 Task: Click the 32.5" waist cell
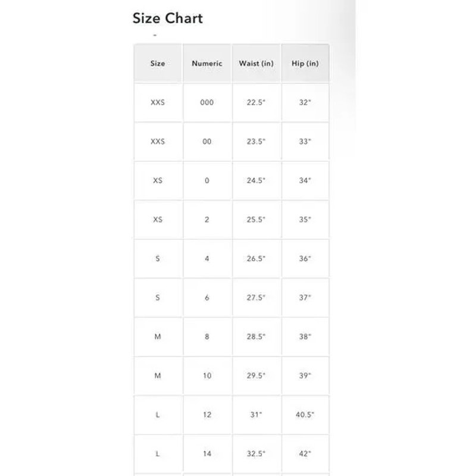tap(256, 454)
